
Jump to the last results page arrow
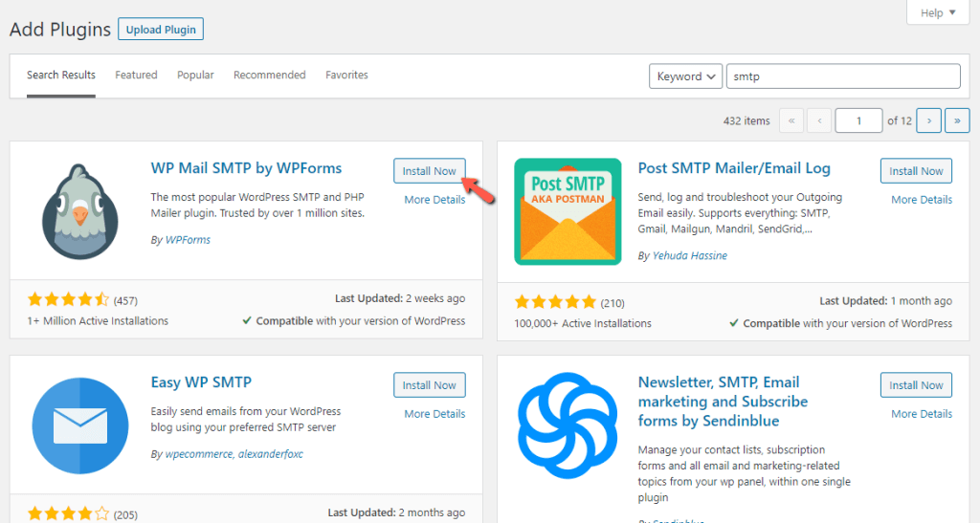coord(957,120)
